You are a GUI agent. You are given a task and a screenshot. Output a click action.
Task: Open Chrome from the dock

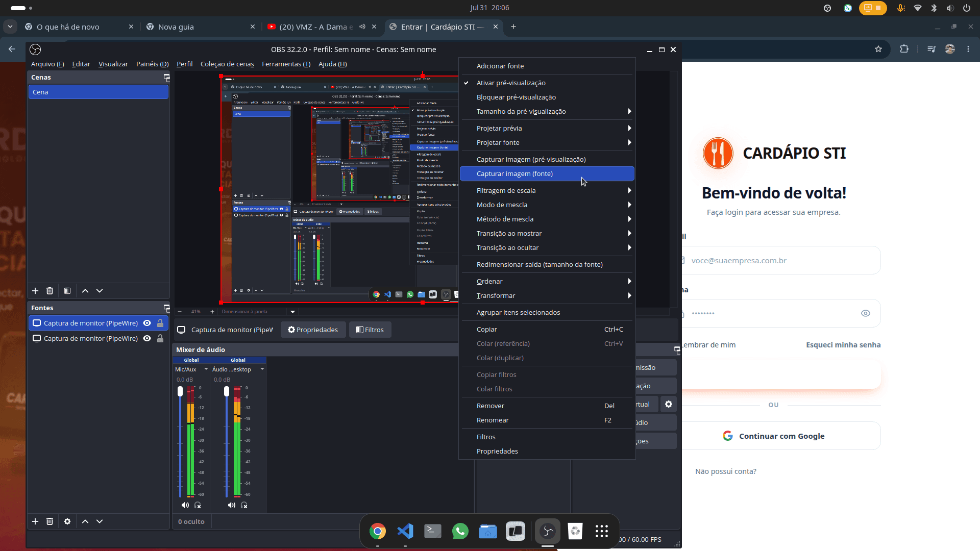(378, 531)
